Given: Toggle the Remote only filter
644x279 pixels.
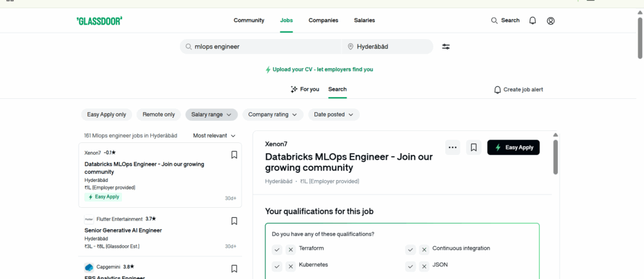Looking at the screenshot, I should point(158,115).
